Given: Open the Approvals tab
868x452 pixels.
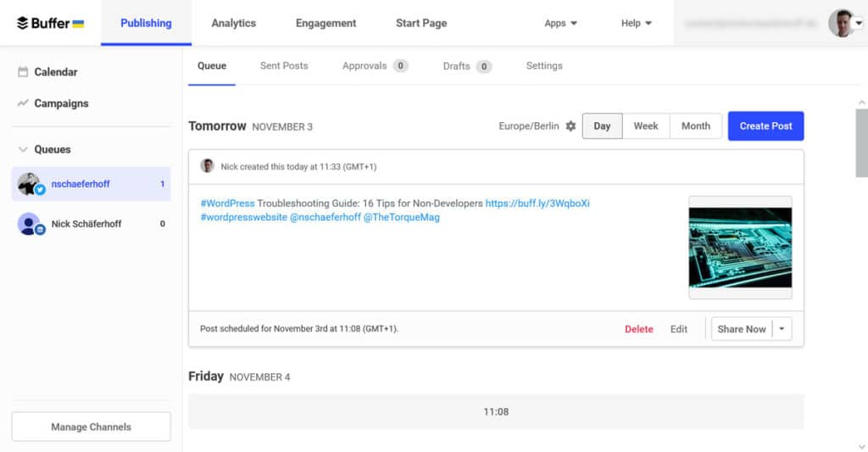Looking at the screenshot, I should click(375, 66).
